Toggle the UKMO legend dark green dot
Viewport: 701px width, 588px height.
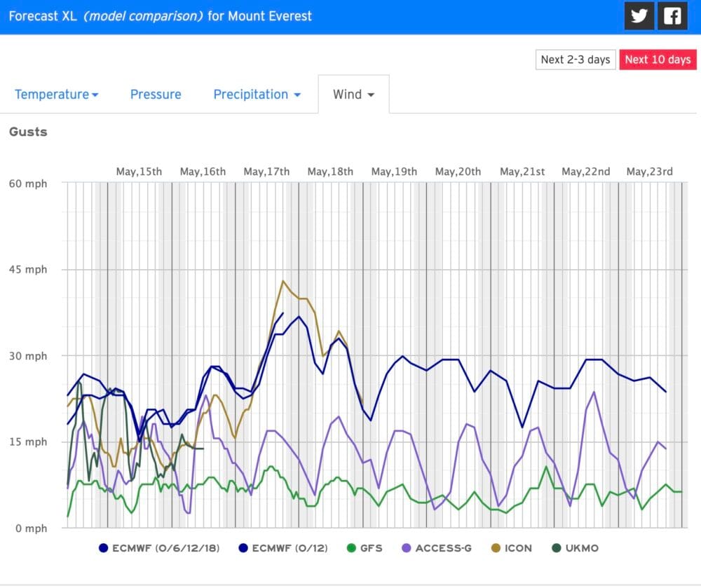555,548
